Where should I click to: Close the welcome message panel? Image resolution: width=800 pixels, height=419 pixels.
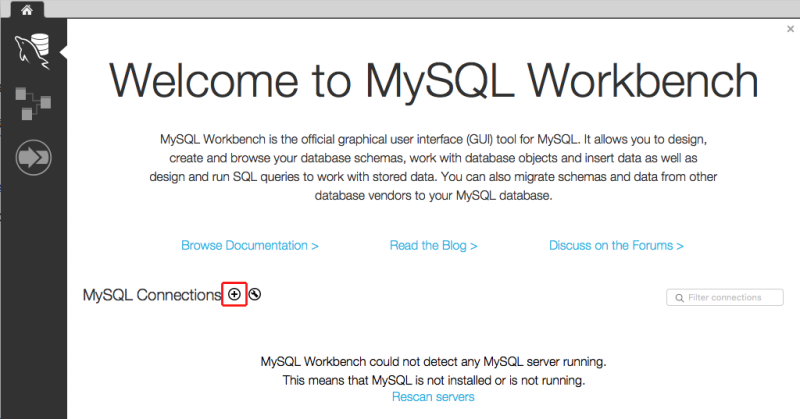[790, 29]
